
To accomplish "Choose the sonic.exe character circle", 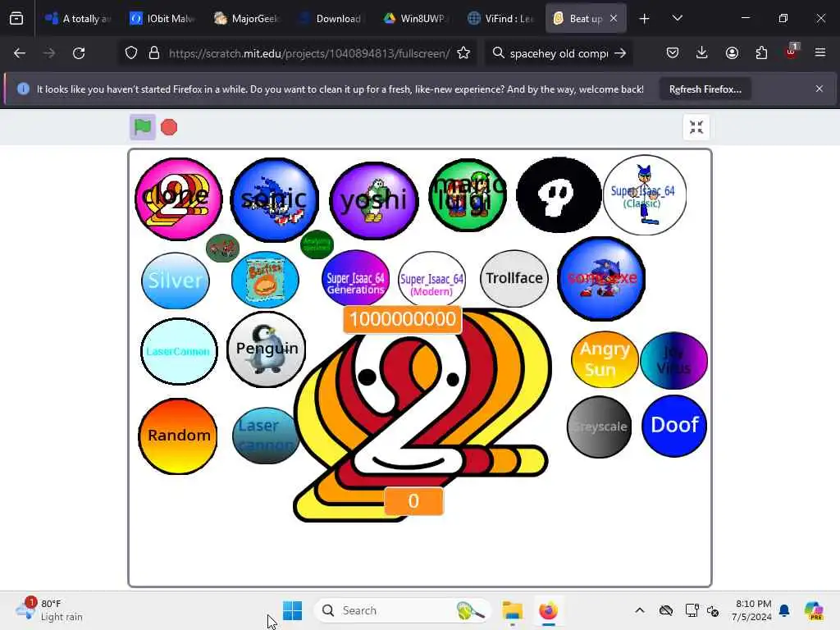I will [x=601, y=279].
